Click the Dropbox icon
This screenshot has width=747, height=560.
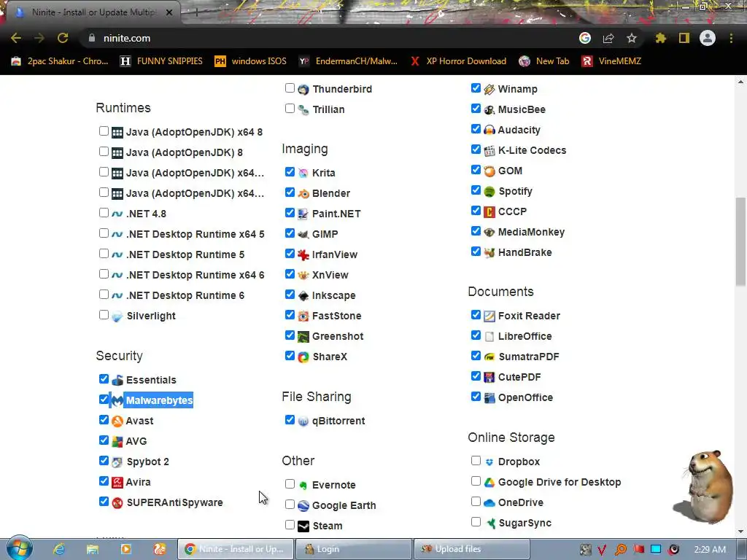point(489,462)
